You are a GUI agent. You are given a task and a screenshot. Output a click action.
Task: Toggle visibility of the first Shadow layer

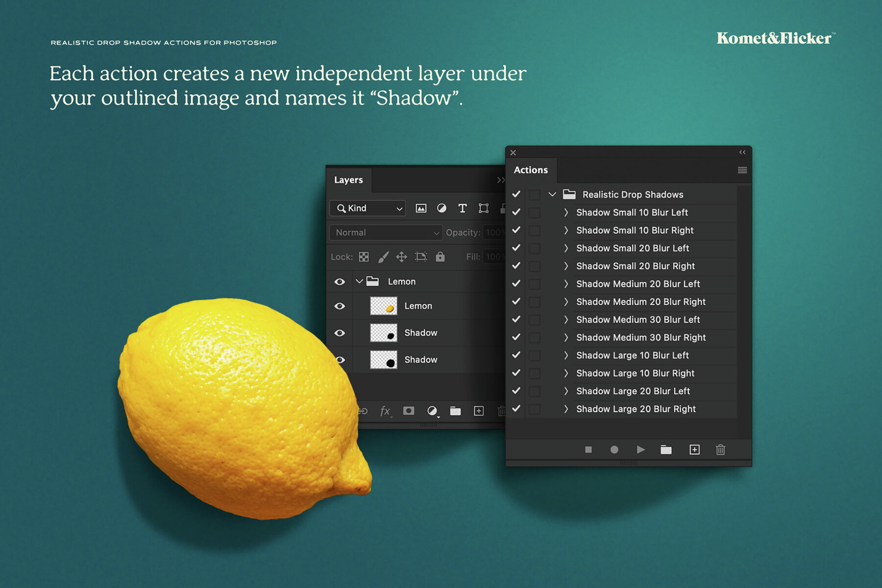point(340,333)
